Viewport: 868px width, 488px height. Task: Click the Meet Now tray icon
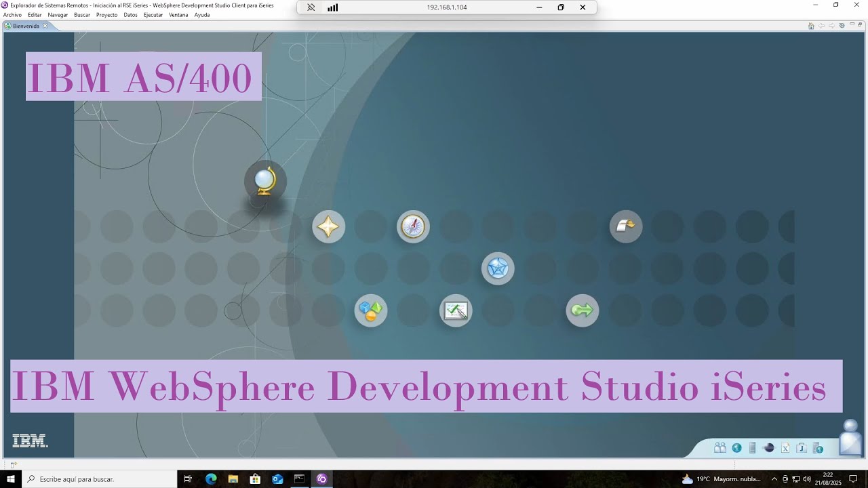tap(785, 479)
